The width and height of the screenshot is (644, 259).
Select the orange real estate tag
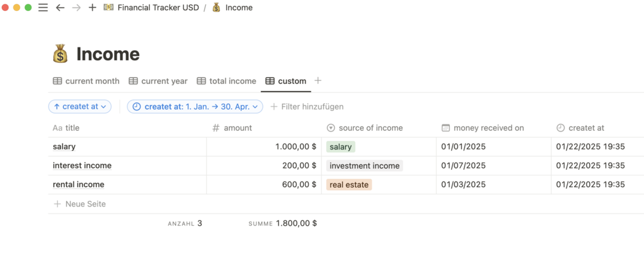[349, 185]
